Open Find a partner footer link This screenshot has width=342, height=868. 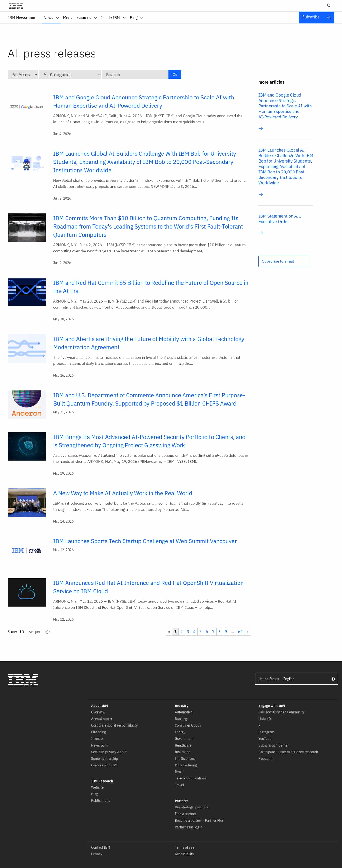click(x=185, y=814)
